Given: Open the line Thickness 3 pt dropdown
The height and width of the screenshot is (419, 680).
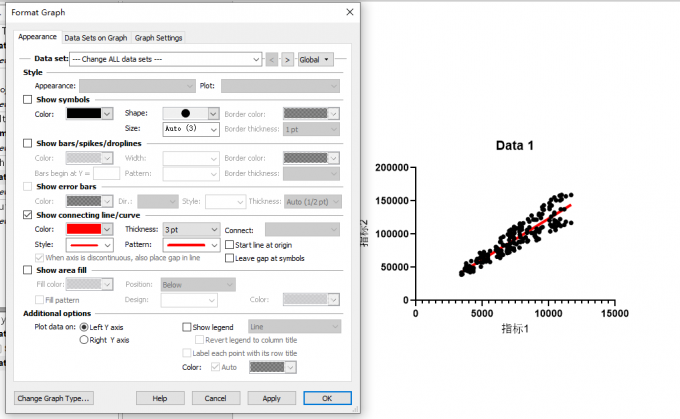Looking at the screenshot, I should (x=191, y=229).
